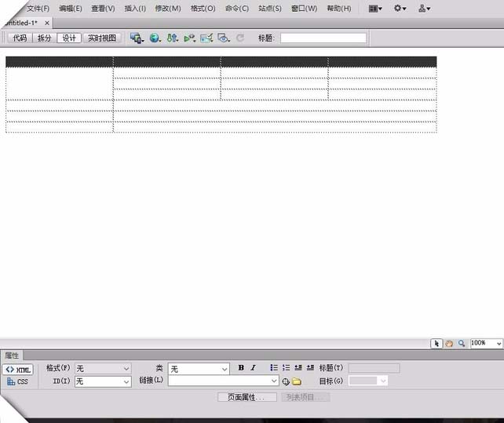The width and height of the screenshot is (504, 423).
Task: Open check browser compatibility icon
Action: click(x=206, y=38)
